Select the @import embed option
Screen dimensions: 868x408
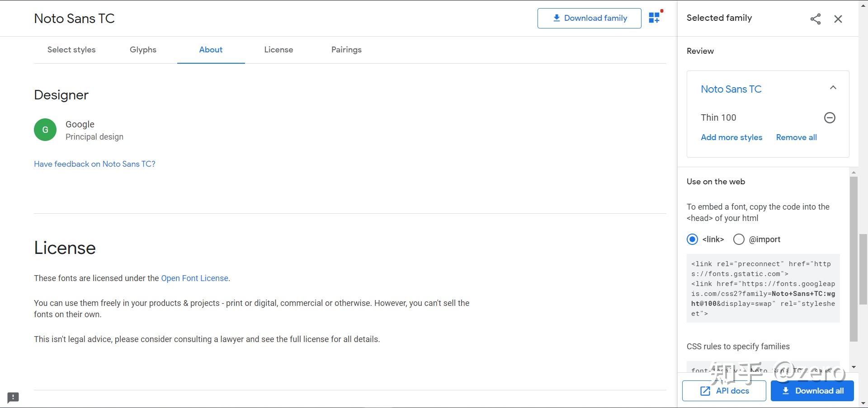click(739, 239)
